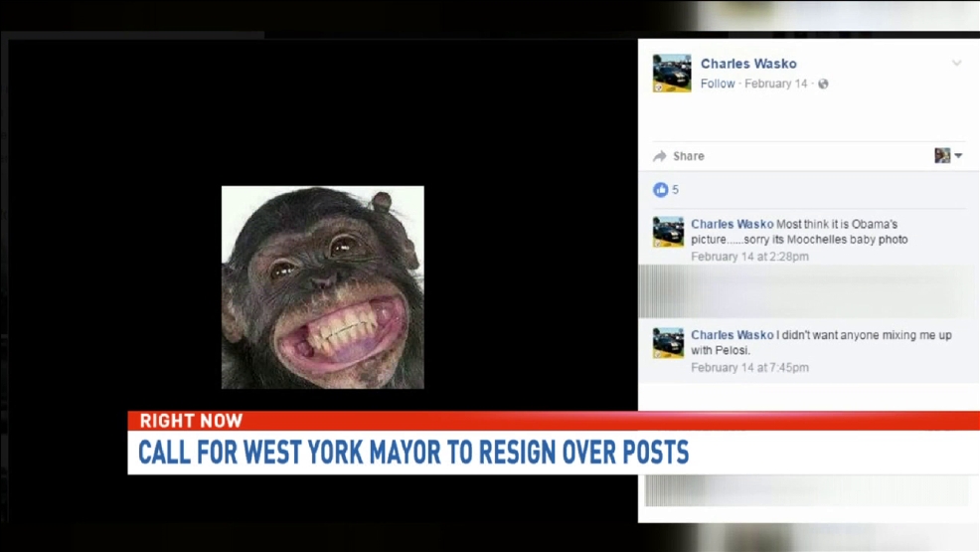
Task: Open commenter name on the Pelosi comment
Action: 732,335
